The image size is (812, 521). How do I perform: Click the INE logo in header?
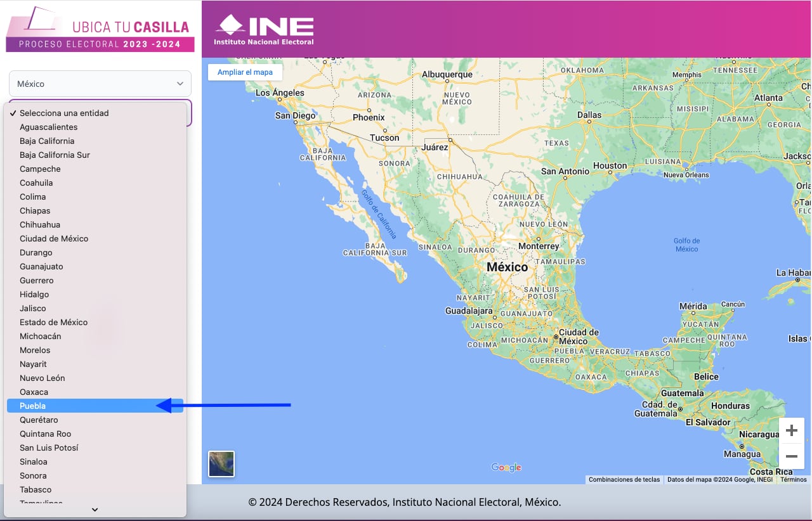(265, 30)
